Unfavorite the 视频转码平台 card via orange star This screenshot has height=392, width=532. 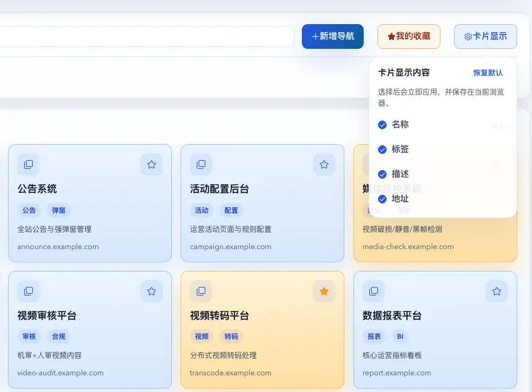coord(324,291)
